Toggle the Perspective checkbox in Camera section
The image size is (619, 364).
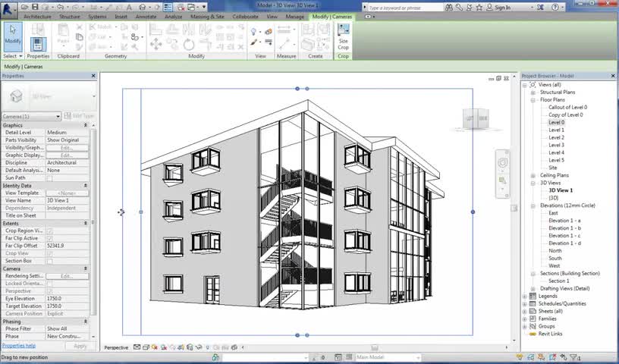point(49,291)
